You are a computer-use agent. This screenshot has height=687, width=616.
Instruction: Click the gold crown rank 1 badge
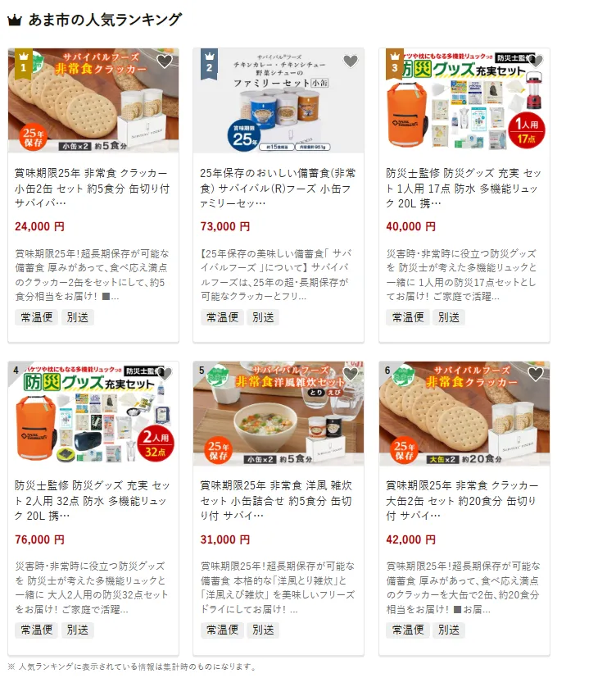(24, 63)
